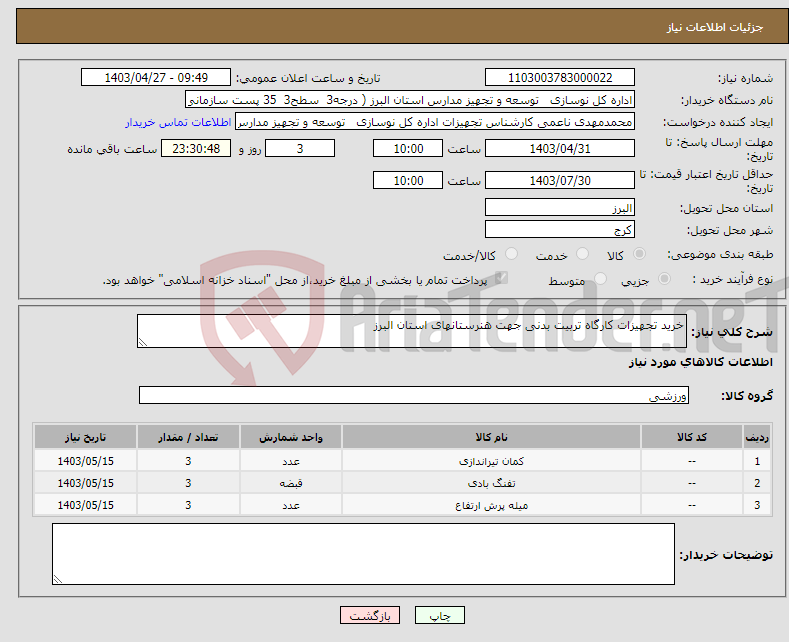The width and height of the screenshot is (789, 642).
Task: Click the resize grip of buyer notes textarea
Action: point(58,579)
